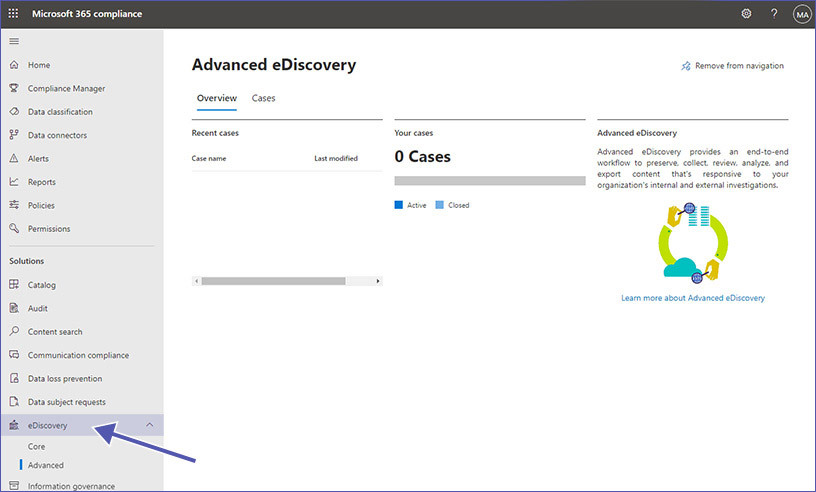
Task: Switch to the Cases tab
Action: 263,98
